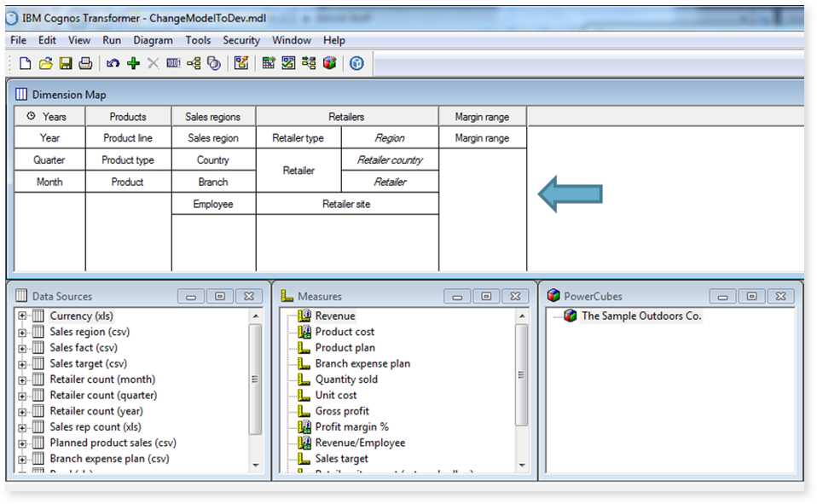Select the Revenue/Employee measure
Image resolution: width=817 pixels, height=504 pixels.
[360, 443]
